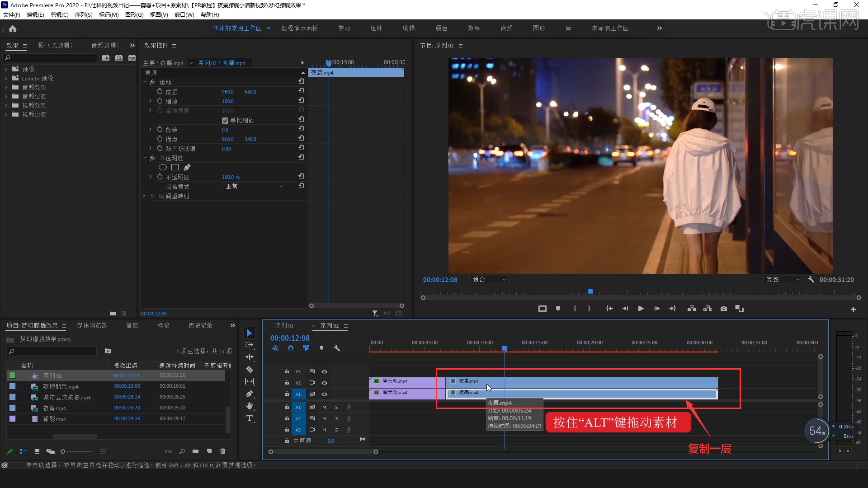Open the 文件(F) menu

point(12,15)
